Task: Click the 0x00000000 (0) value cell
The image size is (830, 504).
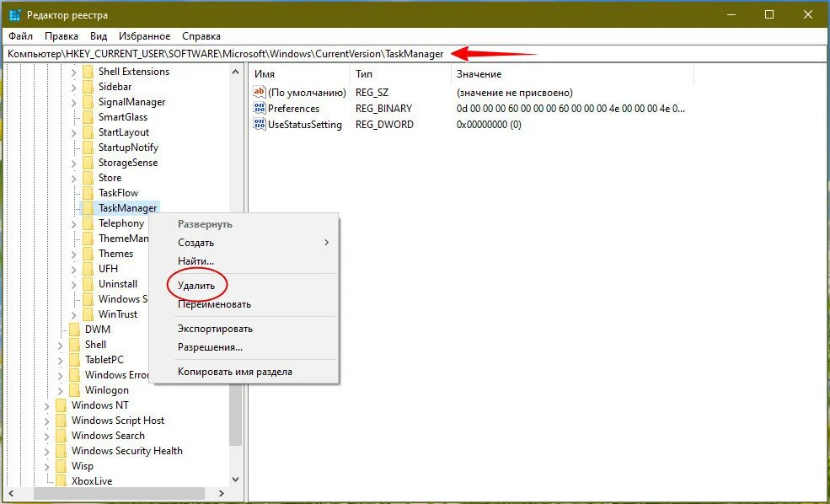Action: (x=489, y=125)
